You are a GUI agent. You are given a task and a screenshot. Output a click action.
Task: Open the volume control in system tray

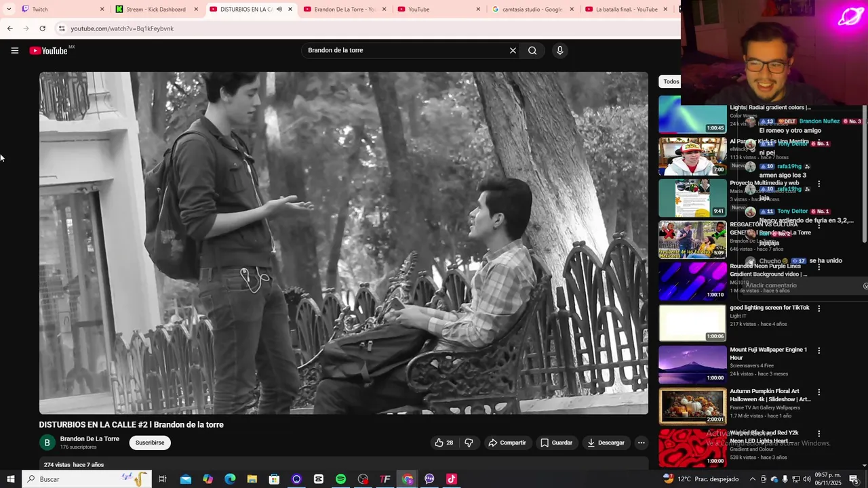[x=807, y=479]
